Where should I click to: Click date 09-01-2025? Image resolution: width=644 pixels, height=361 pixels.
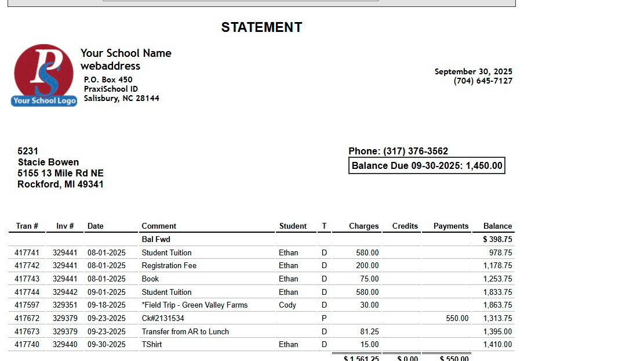coord(107,293)
